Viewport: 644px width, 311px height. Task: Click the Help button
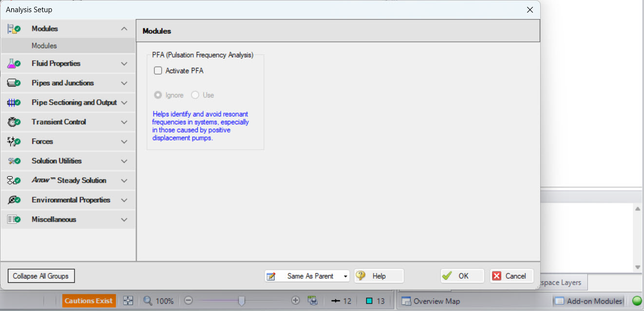point(379,276)
